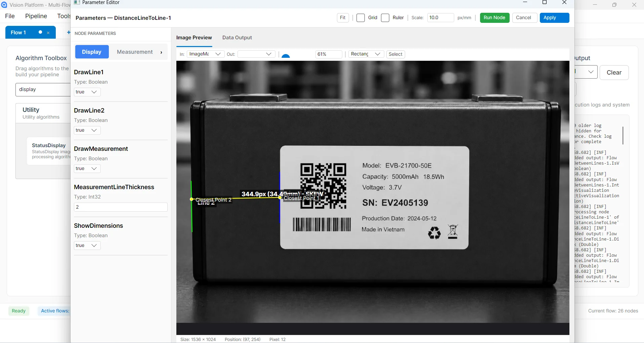The width and height of the screenshot is (644, 343).
Task: Open the DrawLine1 value dropdown
Action: tap(87, 92)
